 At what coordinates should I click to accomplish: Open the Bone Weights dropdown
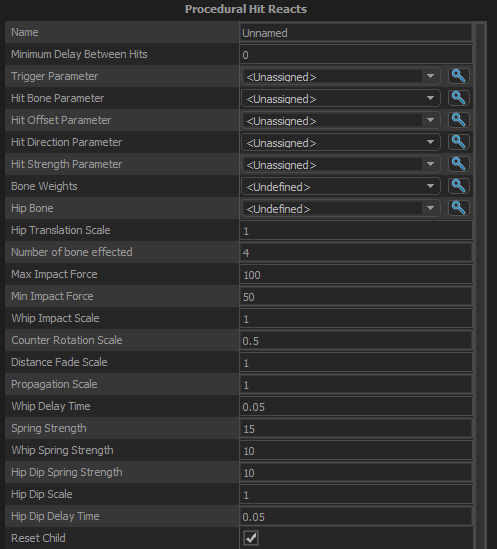340,186
